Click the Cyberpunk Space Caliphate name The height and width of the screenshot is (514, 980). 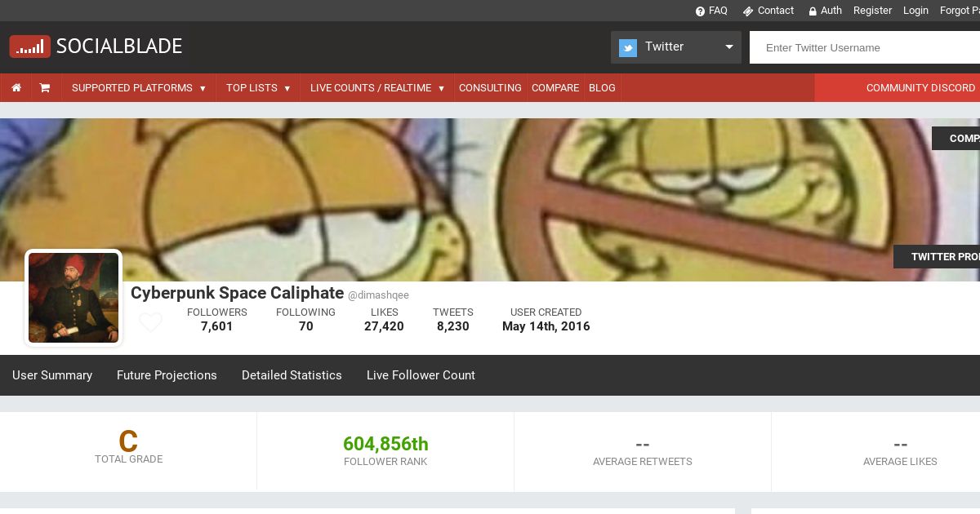(237, 293)
